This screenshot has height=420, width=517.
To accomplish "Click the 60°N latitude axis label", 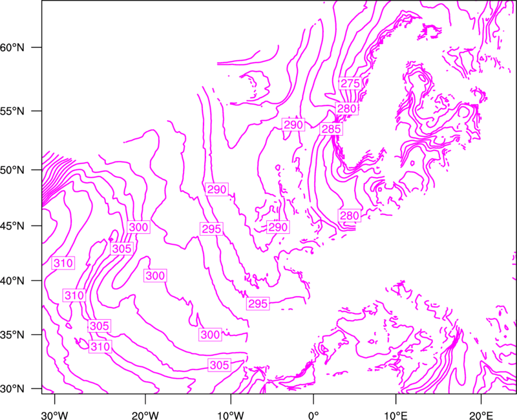I will tap(12, 47).
